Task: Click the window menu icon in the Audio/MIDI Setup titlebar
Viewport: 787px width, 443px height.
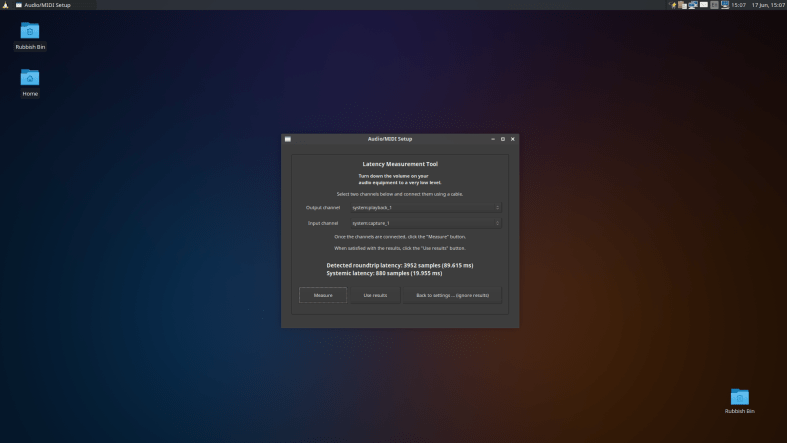Action: (288, 139)
